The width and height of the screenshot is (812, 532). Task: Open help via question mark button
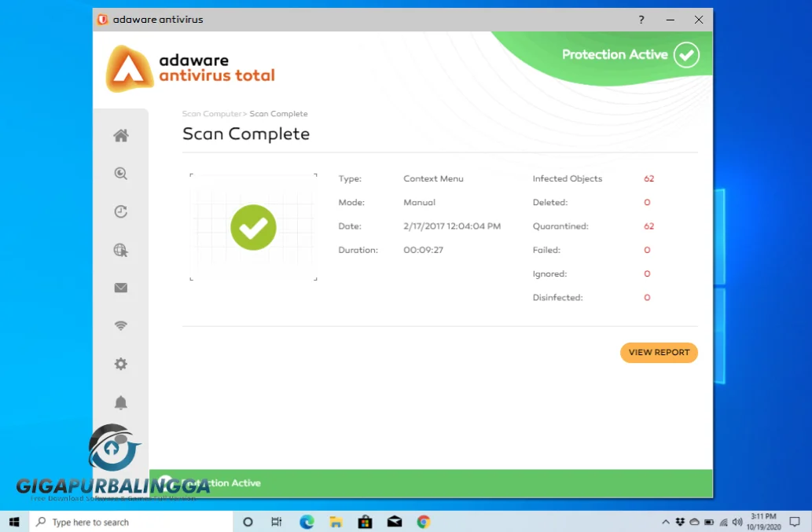(x=641, y=20)
